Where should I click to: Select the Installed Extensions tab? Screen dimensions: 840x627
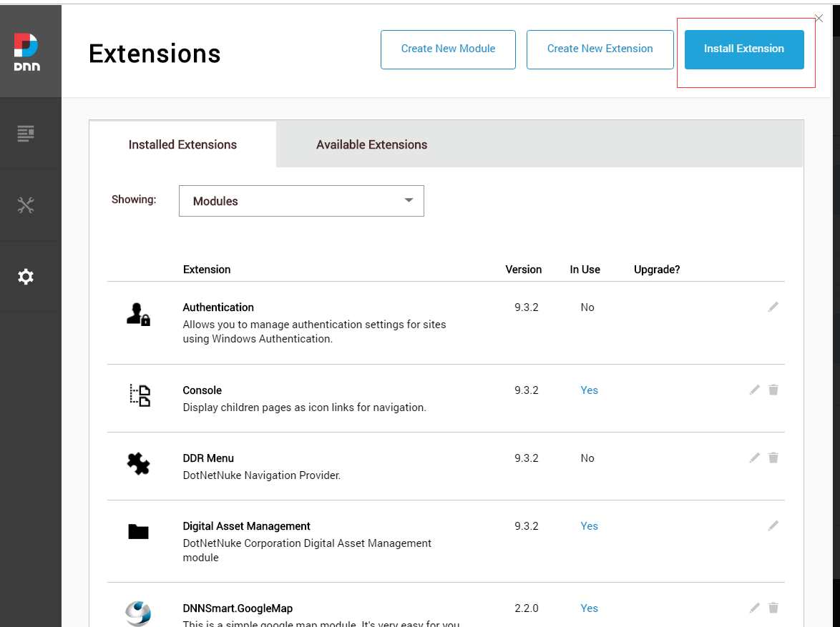pyautogui.click(x=182, y=144)
